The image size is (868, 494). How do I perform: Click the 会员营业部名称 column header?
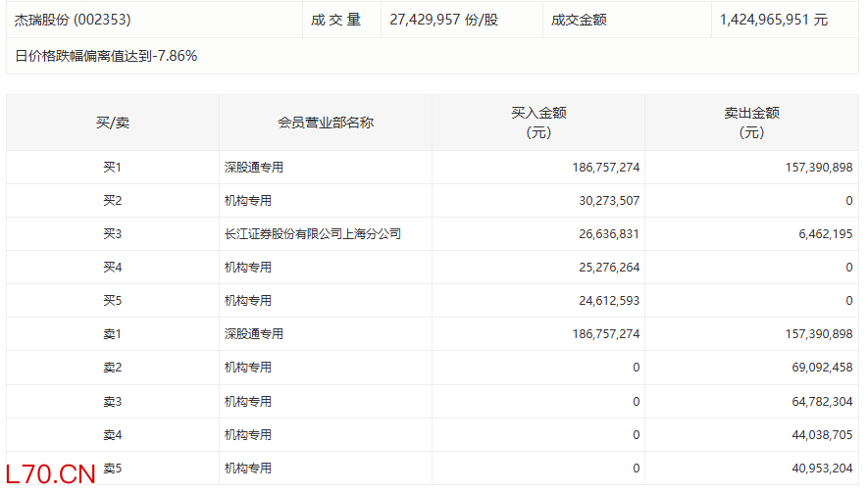click(x=325, y=123)
